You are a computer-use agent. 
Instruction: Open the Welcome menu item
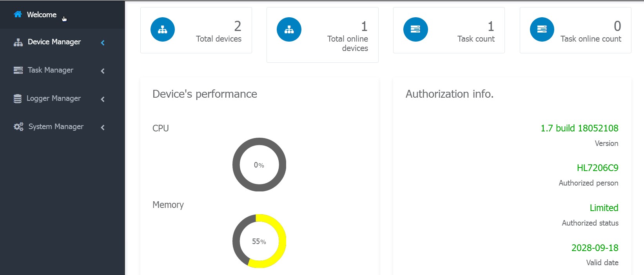(42, 15)
